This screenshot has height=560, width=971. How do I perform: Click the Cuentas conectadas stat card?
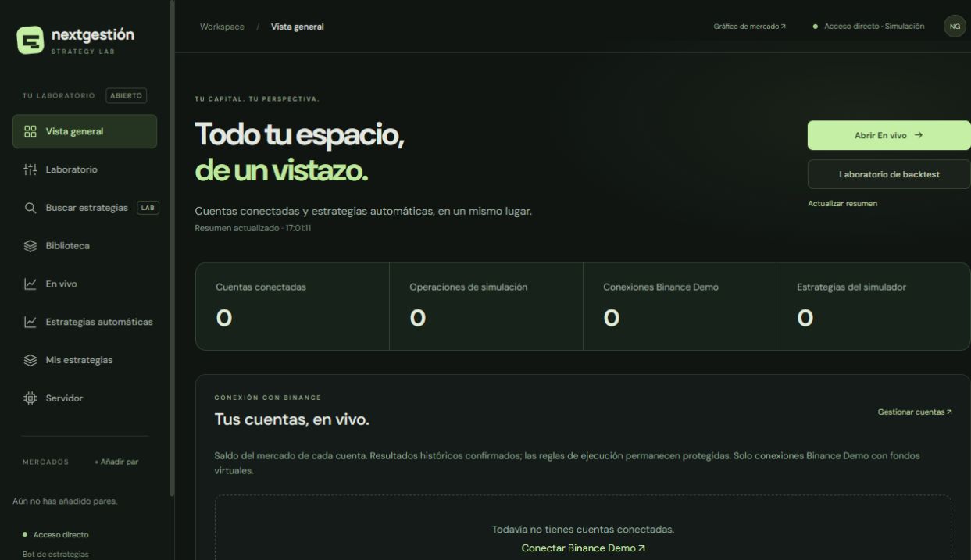click(x=292, y=306)
